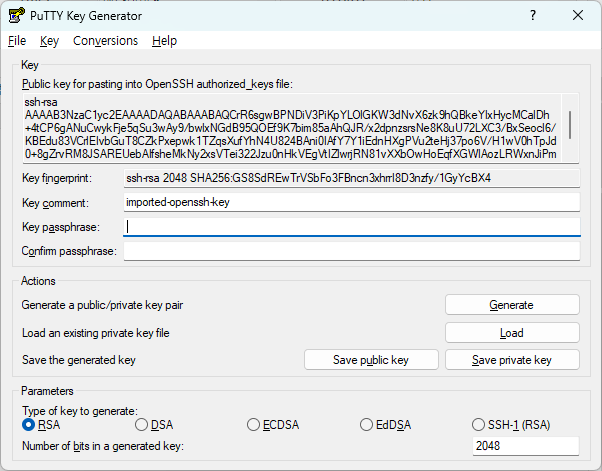Viewport: 602px width, 471px height.
Task: Click 'Number of bits in a generated key' label
Action: pos(103,446)
